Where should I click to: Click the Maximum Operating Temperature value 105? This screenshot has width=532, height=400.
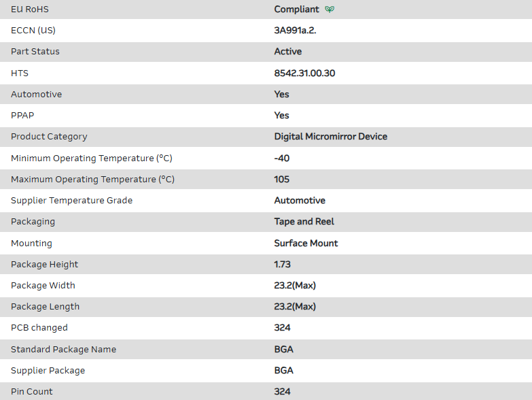tap(282, 180)
